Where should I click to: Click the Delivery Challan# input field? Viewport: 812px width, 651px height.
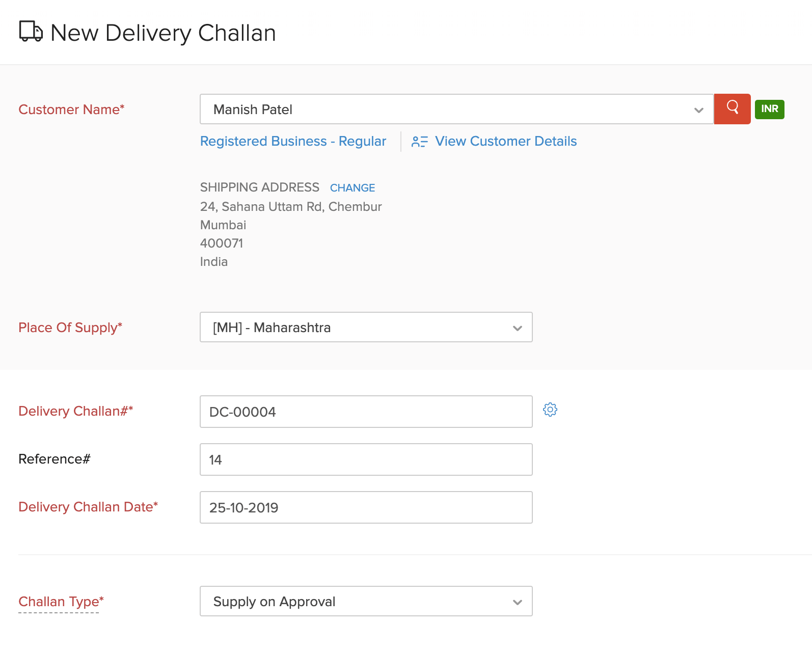[366, 412]
